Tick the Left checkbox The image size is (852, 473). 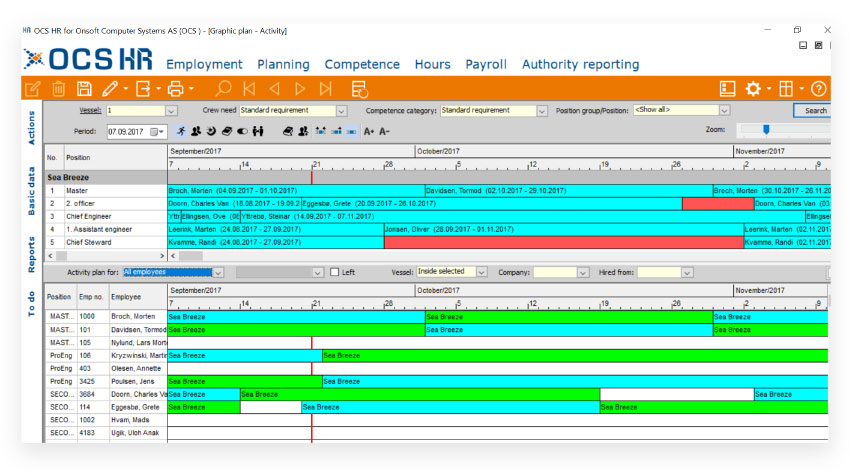pyautogui.click(x=335, y=272)
